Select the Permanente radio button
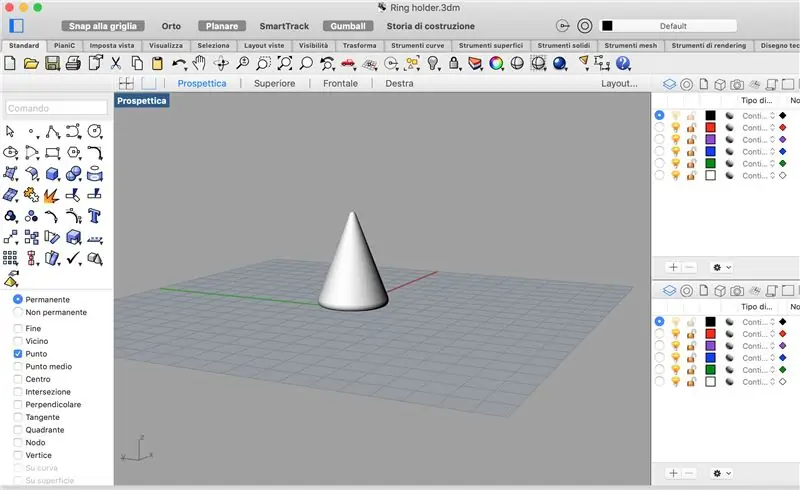The width and height of the screenshot is (800, 490). click(18, 299)
